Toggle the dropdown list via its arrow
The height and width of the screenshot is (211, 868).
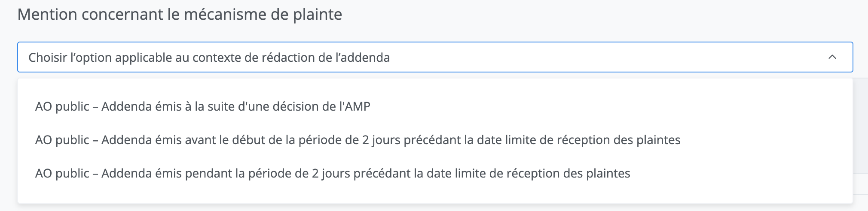pyautogui.click(x=832, y=57)
